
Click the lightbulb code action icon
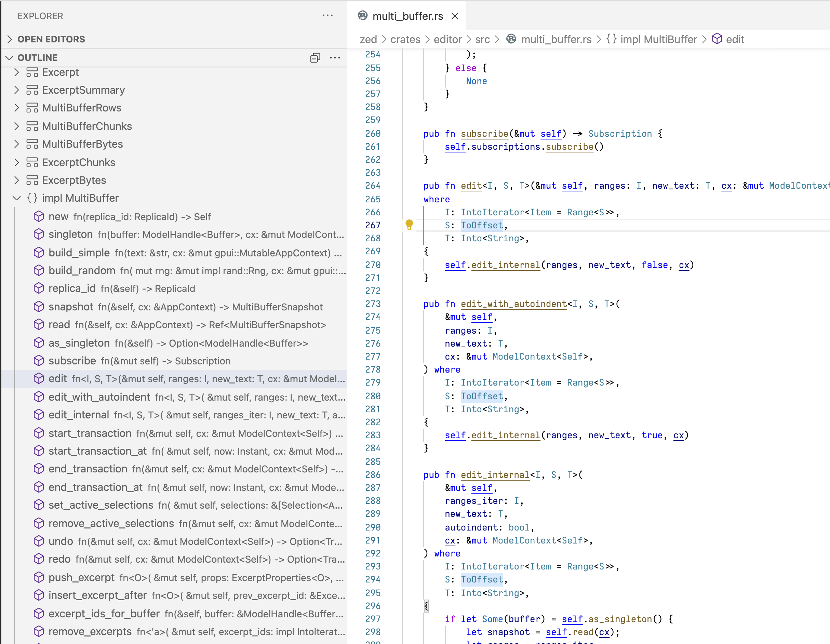click(409, 225)
